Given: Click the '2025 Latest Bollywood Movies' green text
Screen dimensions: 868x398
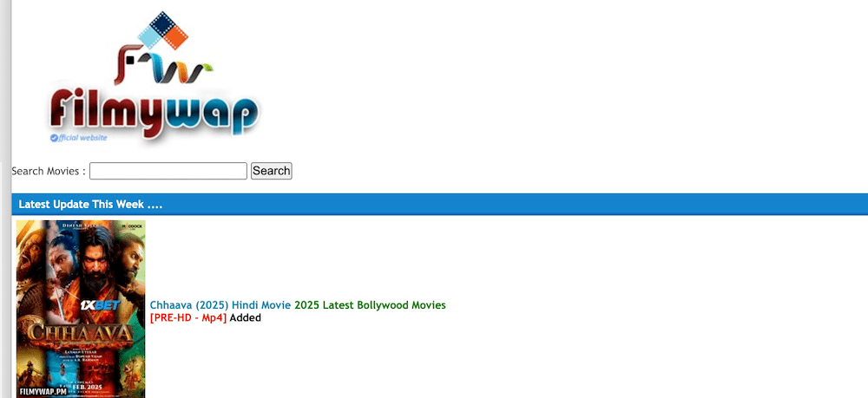Looking at the screenshot, I should pos(370,305).
